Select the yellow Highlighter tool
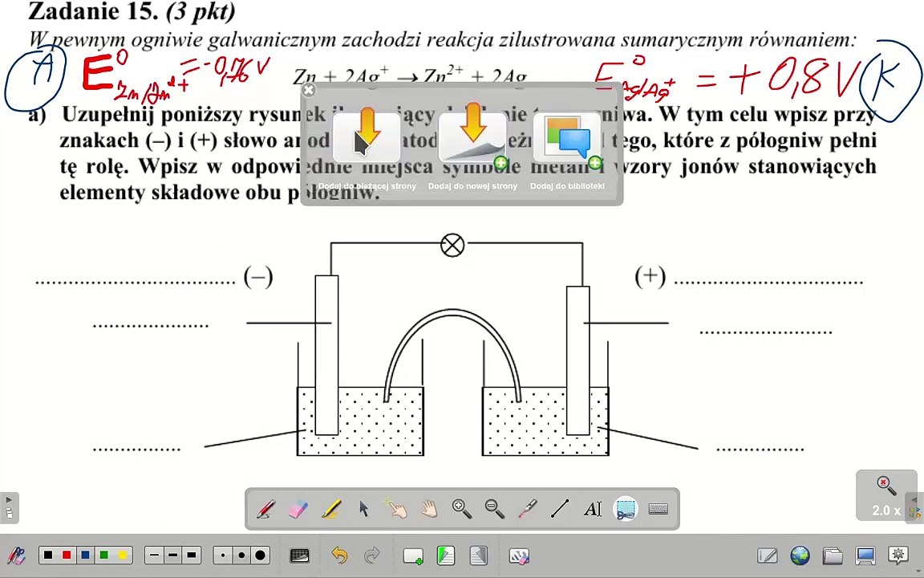 click(x=331, y=508)
